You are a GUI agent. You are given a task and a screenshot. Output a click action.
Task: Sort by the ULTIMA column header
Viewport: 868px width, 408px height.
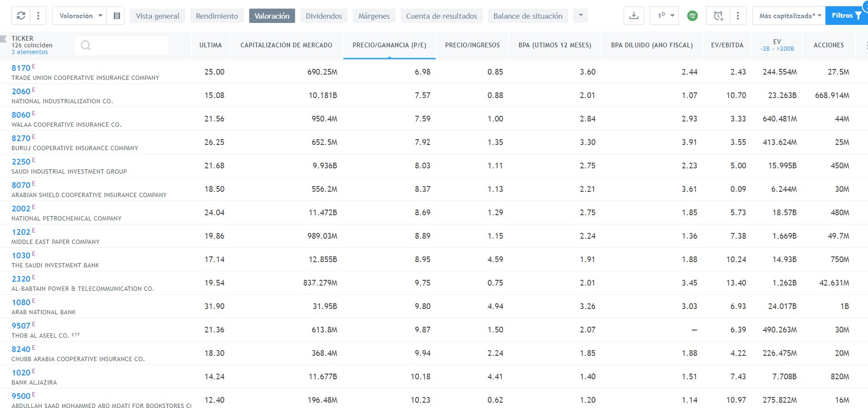click(x=210, y=45)
